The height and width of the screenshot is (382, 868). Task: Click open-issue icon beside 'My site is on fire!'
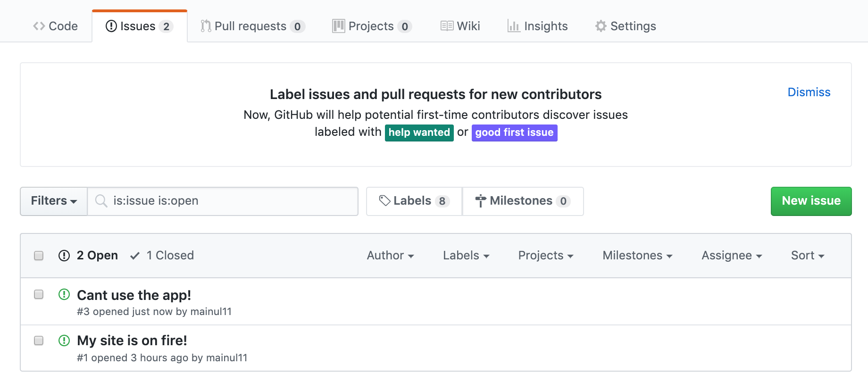(x=64, y=340)
